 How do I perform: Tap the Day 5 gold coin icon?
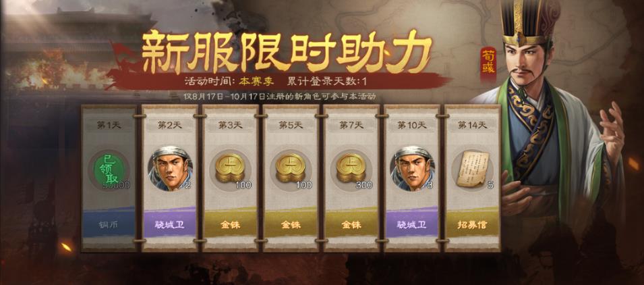[x=291, y=167]
